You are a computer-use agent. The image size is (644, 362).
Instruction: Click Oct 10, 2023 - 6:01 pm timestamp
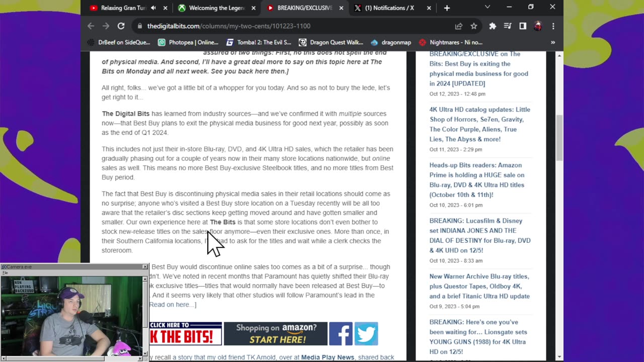click(x=456, y=205)
